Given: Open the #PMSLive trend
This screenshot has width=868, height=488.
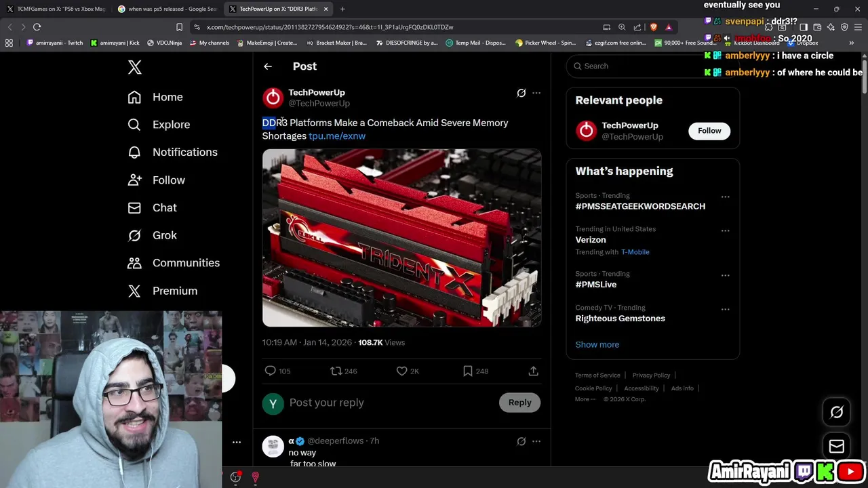Looking at the screenshot, I should coord(596,285).
